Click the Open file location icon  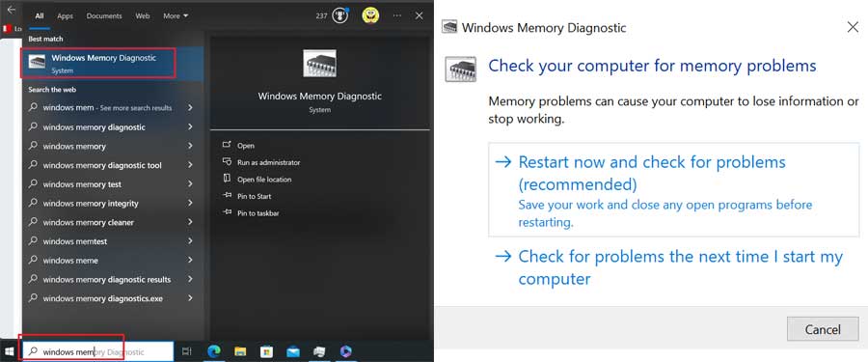(x=227, y=179)
